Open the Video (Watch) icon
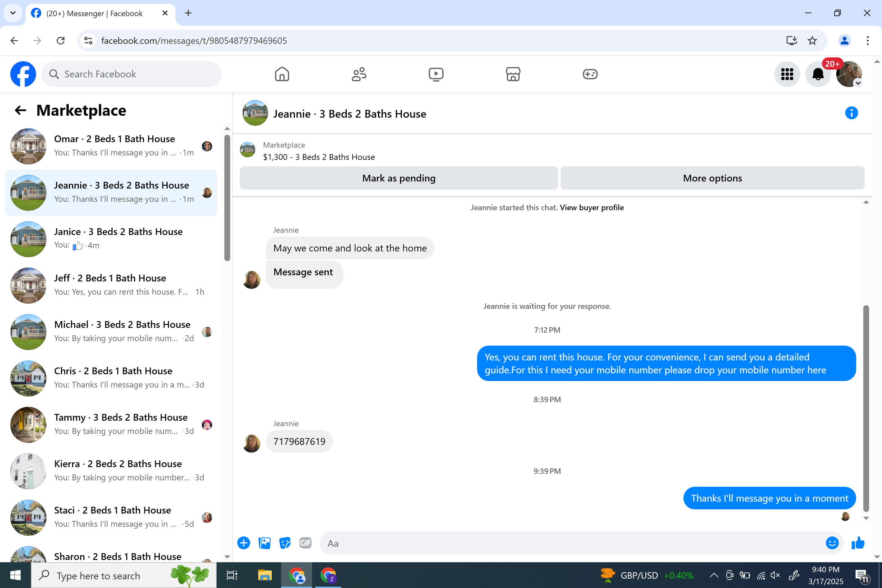This screenshot has width=882, height=588. coord(436,74)
